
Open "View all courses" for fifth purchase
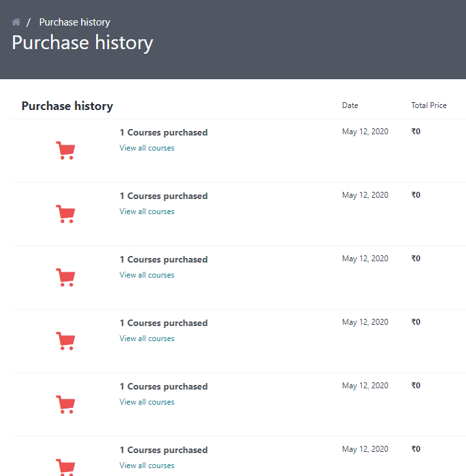[147, 402]
